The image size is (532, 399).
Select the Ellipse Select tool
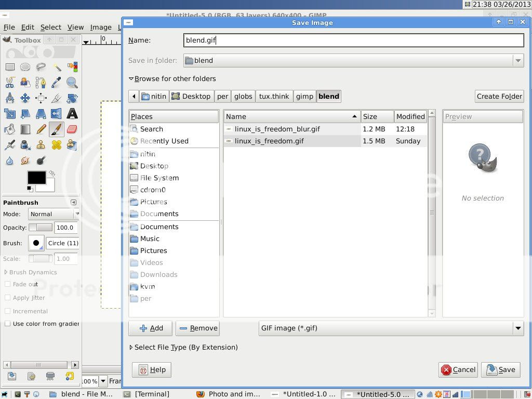pos(25,67)
